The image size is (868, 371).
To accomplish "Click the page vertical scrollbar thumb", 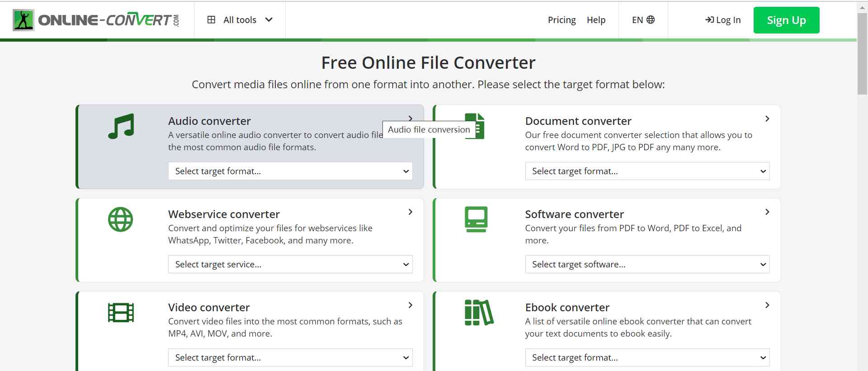I will click(862, 54).
